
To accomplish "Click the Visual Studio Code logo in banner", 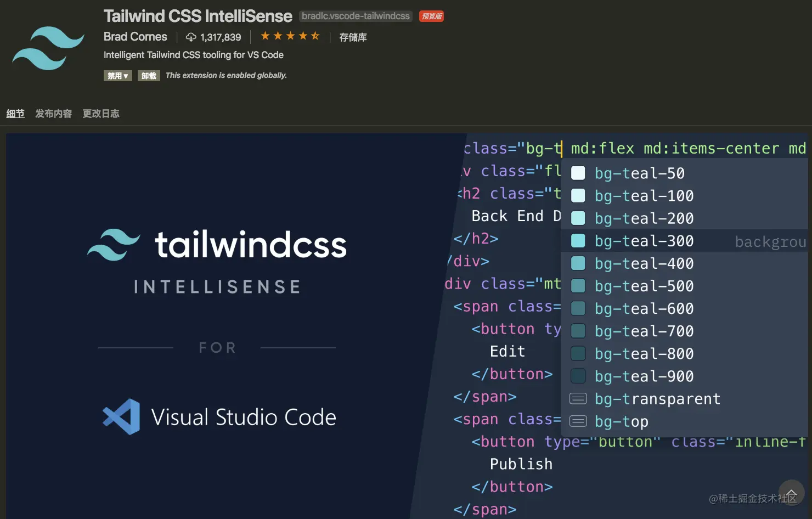I will tap(121, 417).
